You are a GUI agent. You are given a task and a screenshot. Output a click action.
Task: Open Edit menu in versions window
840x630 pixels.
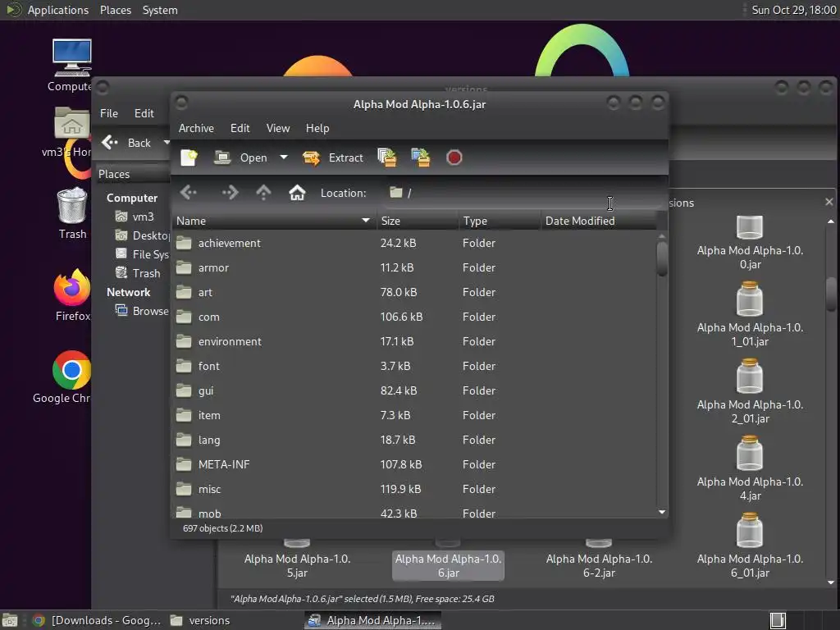click(144, 113)
